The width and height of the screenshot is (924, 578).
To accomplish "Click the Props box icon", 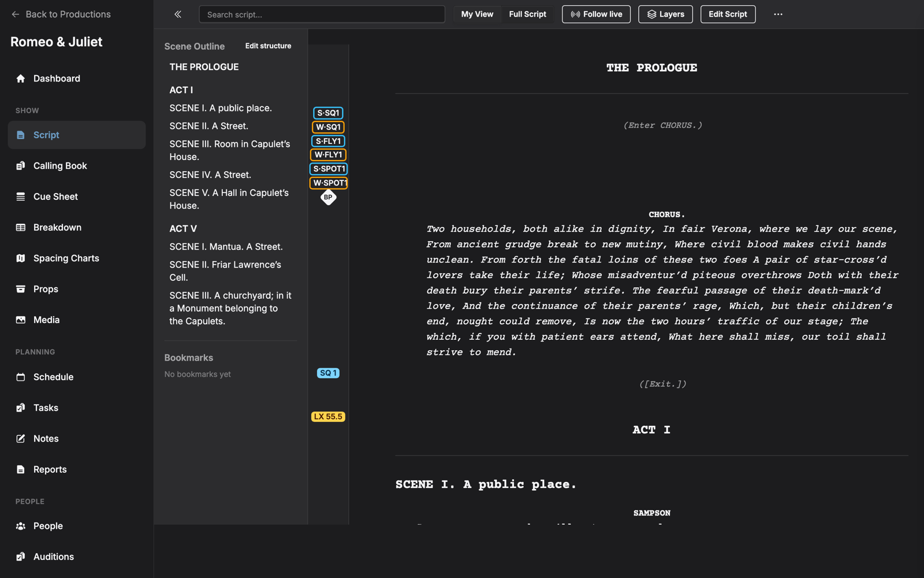I will 21,289.
